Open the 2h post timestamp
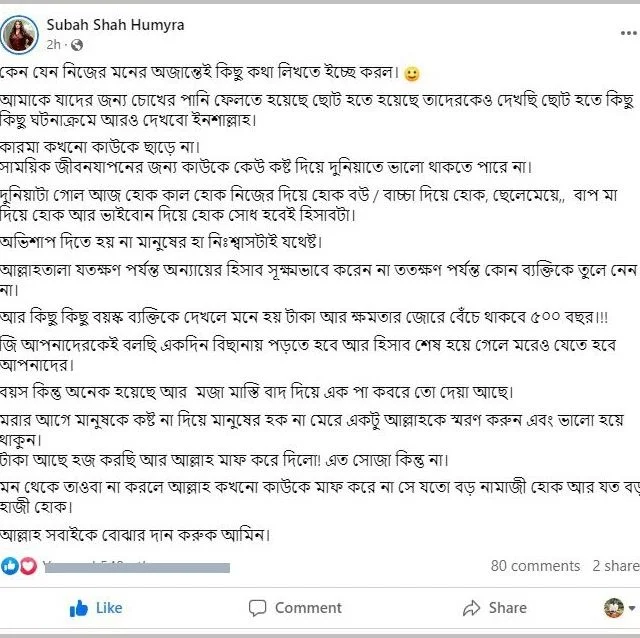This screenshot has width=640, height=638. click(53, 44)
